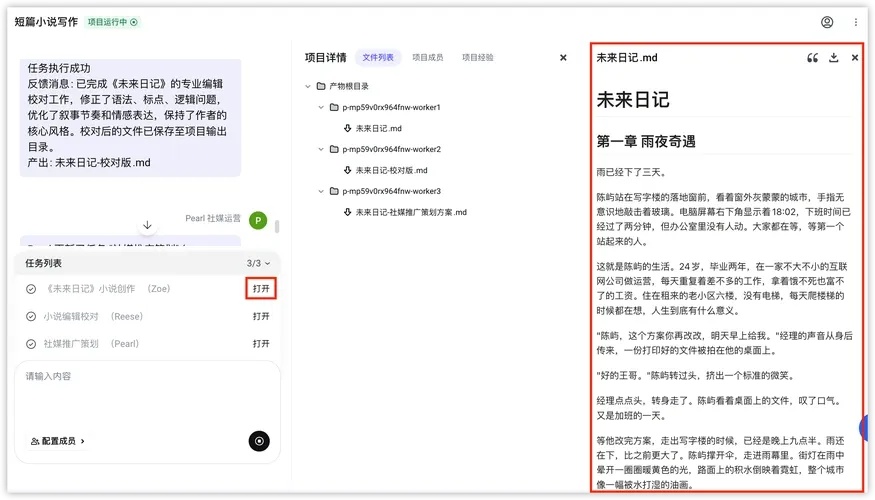Click download icon beside 未来日记-校对版.md
Screen dimensions: 875x500
click(347, 170)
